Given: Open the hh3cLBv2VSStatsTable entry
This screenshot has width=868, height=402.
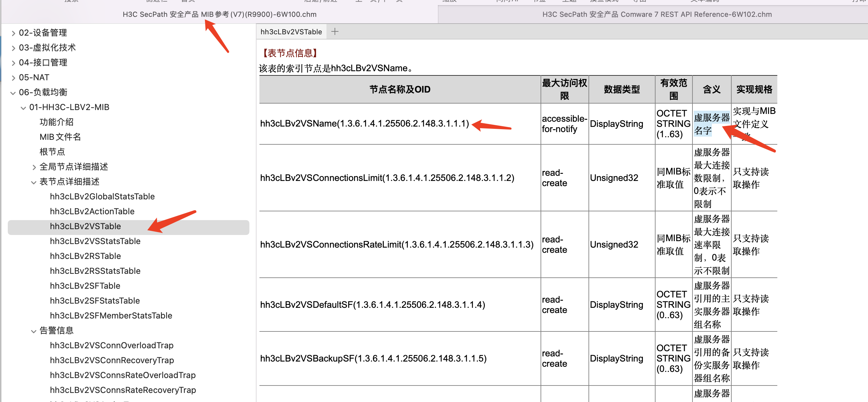Looking at the screenshot, I should (x=95, y=241).
